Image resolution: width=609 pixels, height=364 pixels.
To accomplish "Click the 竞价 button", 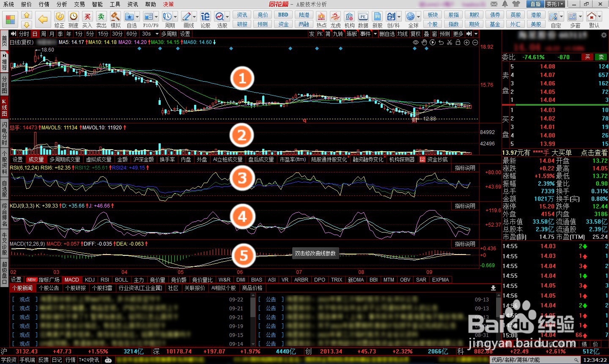I will coord(263,15).
